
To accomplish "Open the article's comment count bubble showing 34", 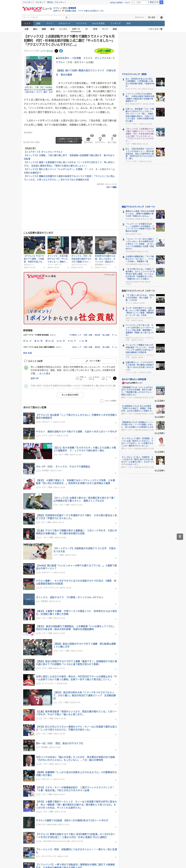I will click(x=43, y=51).
